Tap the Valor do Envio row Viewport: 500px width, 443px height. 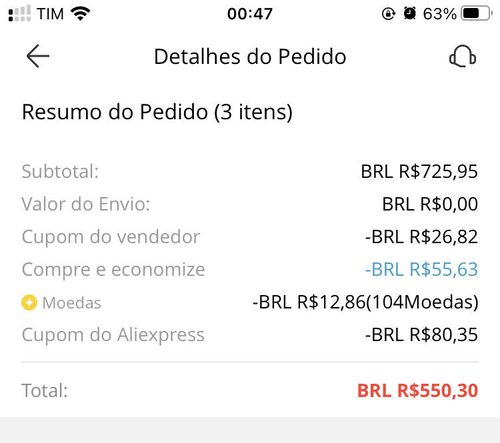point(250,204)
